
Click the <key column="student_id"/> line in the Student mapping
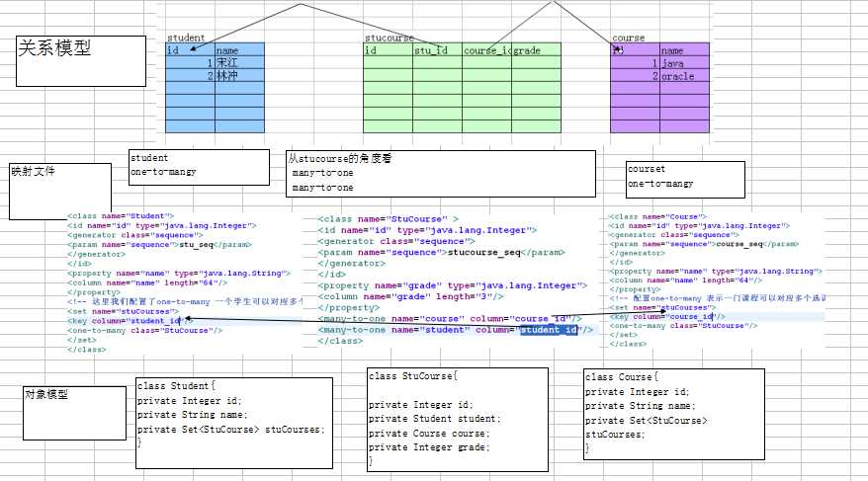click(130, 321)
